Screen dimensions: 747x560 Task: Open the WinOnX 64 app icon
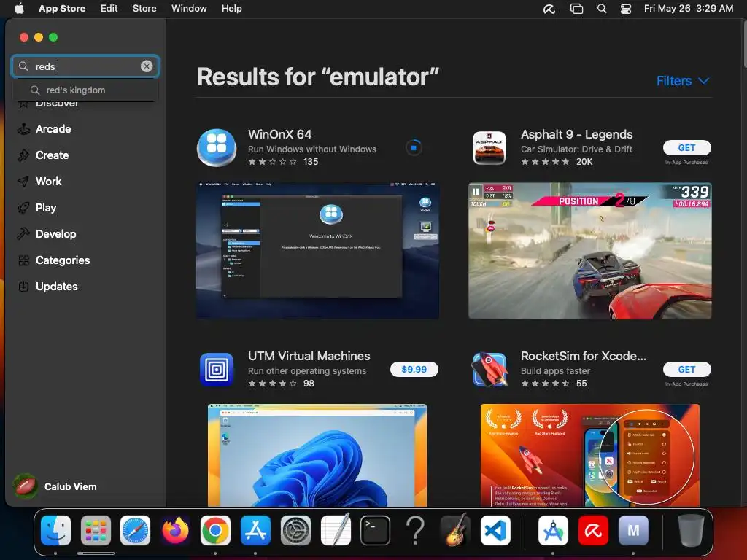tap(217, 147)
